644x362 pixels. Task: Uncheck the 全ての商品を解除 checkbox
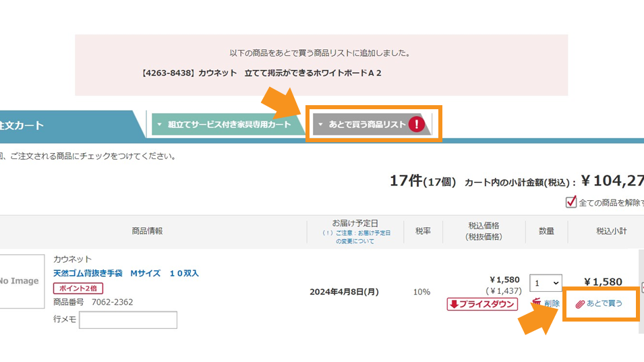tap(571, 202)
